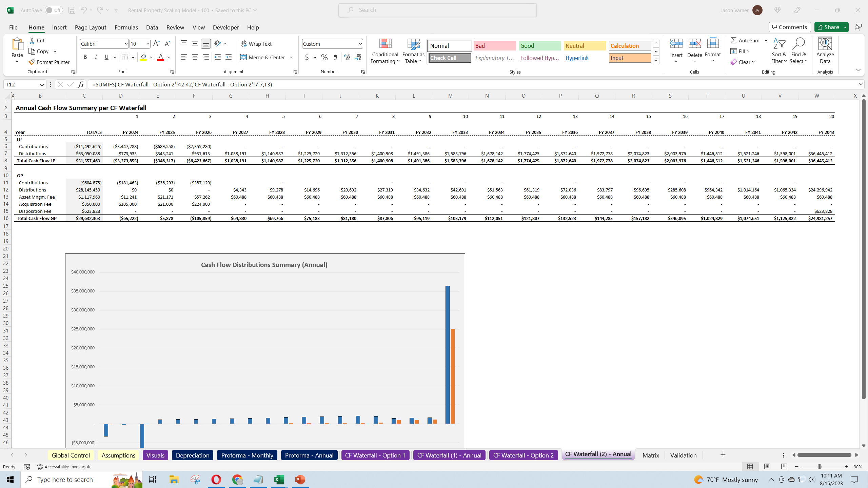Apply Accounting dollar number format

[x=307, y=57]
